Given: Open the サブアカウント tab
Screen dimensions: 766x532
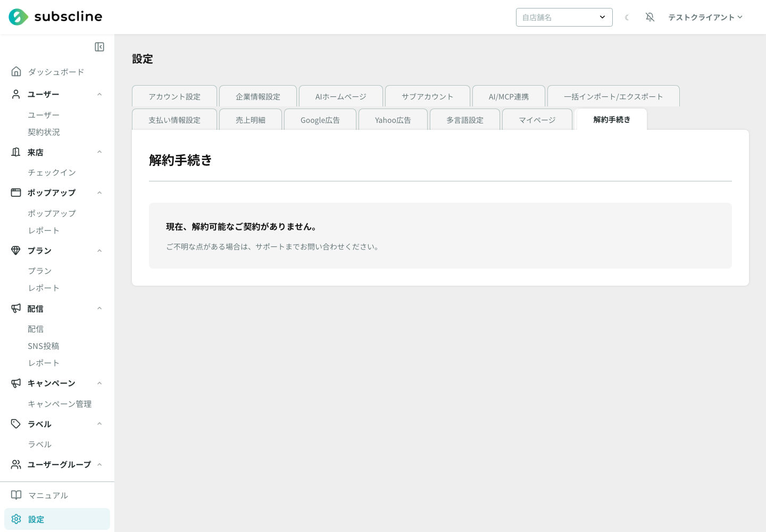Looking at the screenshot, I should point(428,96).
